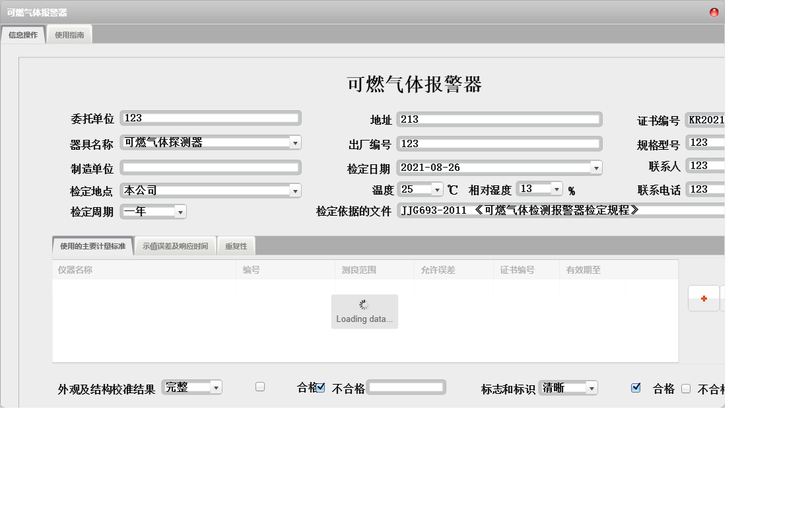Click the 委托单位 input field
This screenshot has height=506, width=812.
[x=211, y=118]
